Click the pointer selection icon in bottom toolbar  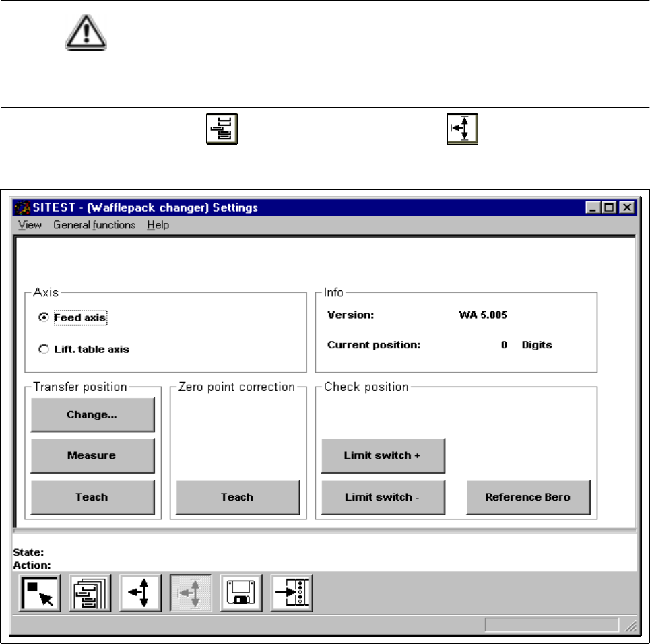40,593
